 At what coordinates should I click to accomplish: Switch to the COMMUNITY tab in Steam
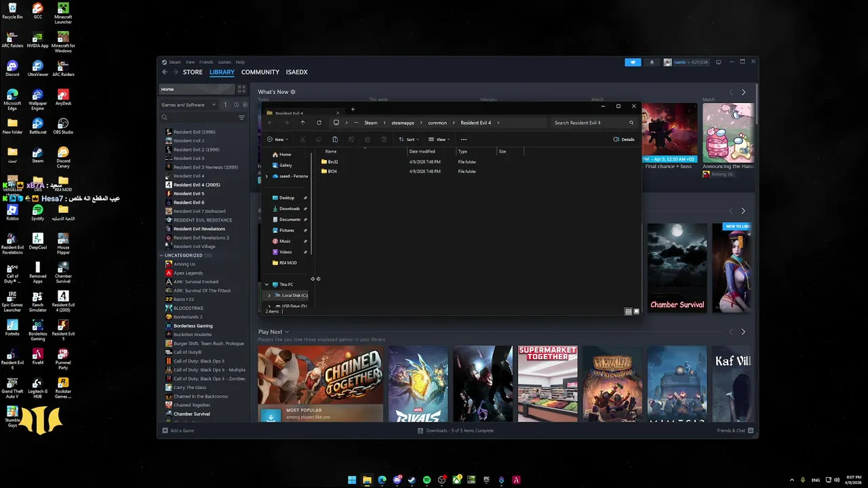(x=260, y=72)
